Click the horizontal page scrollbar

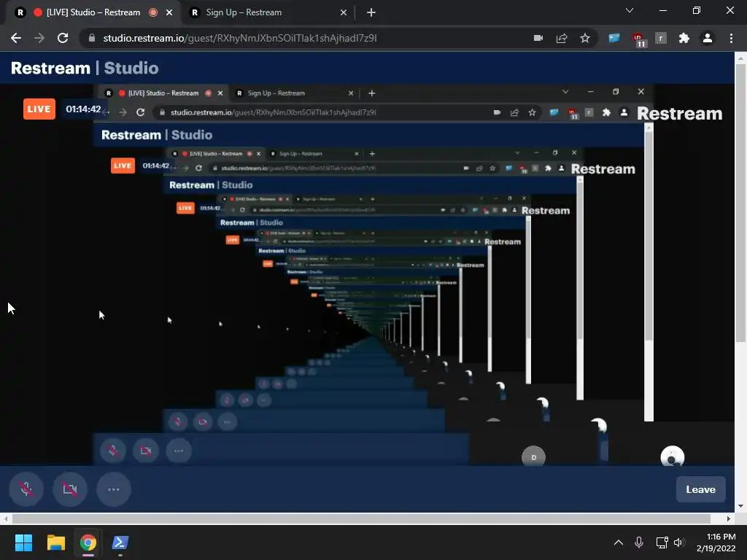tap(360, 518)
